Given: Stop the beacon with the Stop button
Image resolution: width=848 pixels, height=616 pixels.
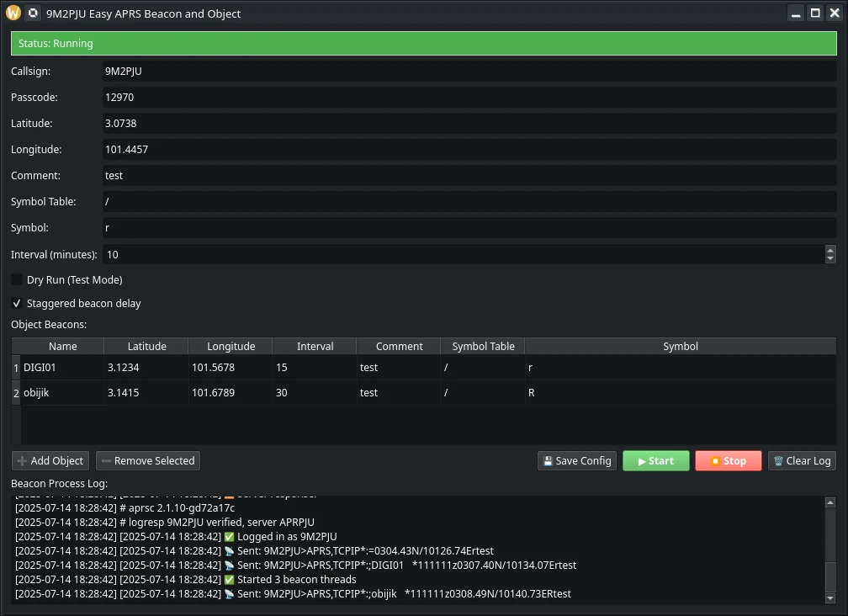Looking at the screenshot, I should pyautogui.click(x=729, y=461).
